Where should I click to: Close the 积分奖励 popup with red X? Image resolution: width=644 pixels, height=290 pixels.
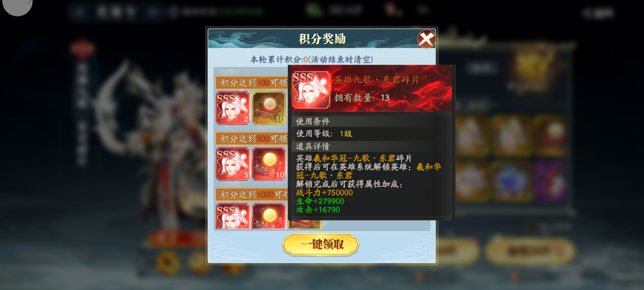(x=426, y=39)
